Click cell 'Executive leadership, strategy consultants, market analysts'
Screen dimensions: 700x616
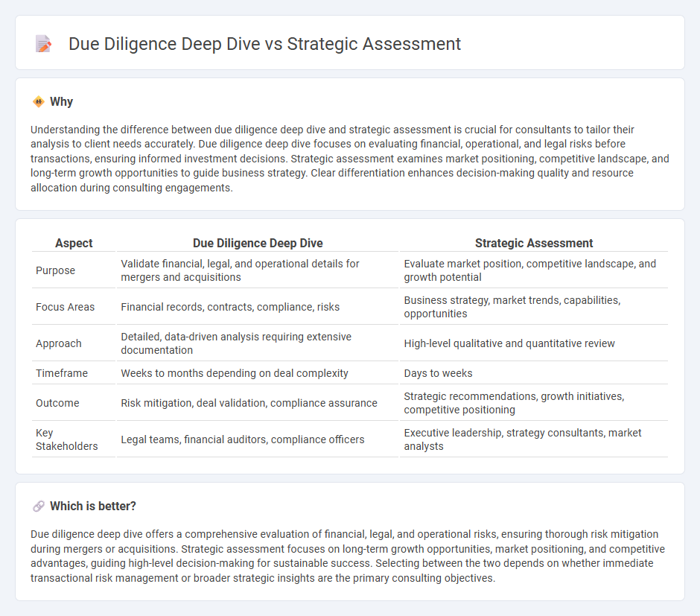click(533, 439)
